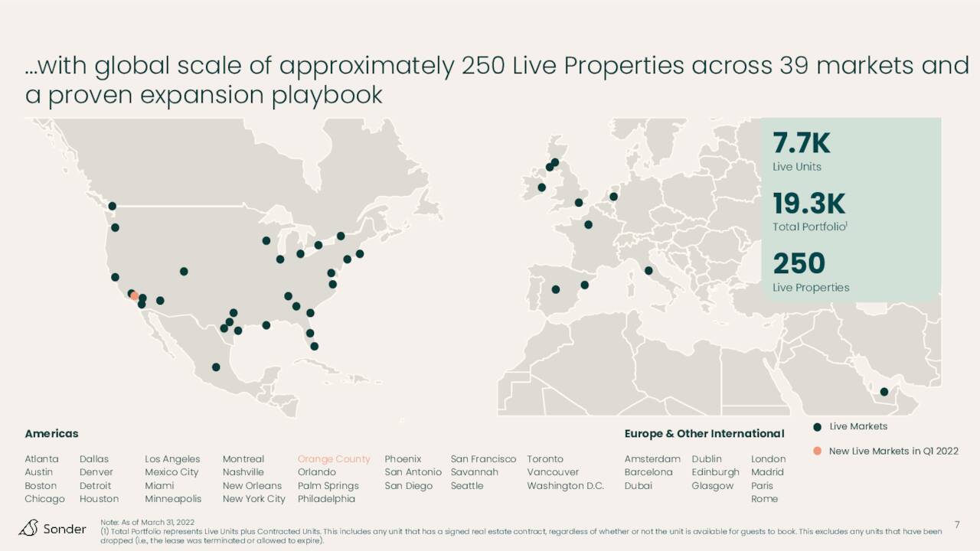Click the Chicago list entry

tap(44, 499)
